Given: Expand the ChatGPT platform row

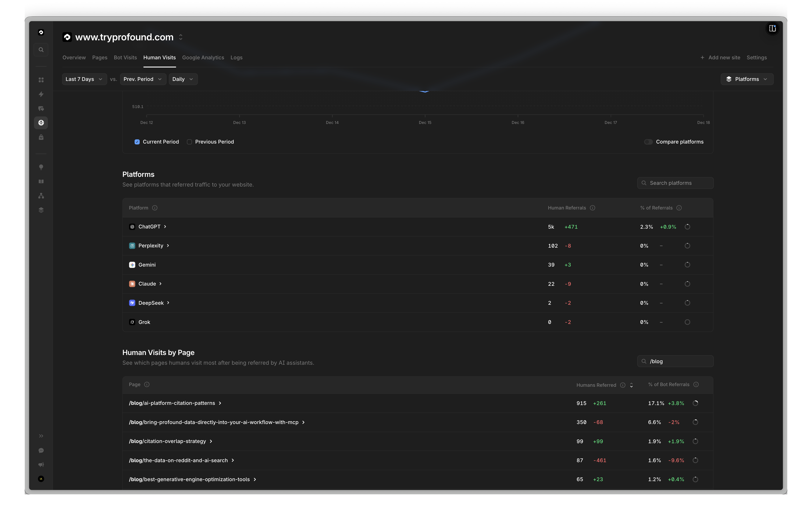Looking at the screenshot, I should click(165, 226).
